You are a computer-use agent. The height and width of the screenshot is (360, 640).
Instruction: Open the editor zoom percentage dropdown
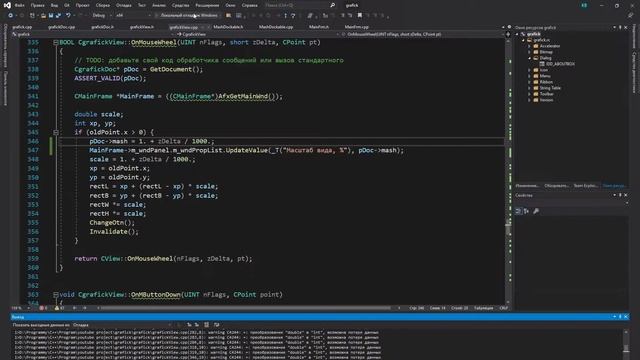coord(20,308)
